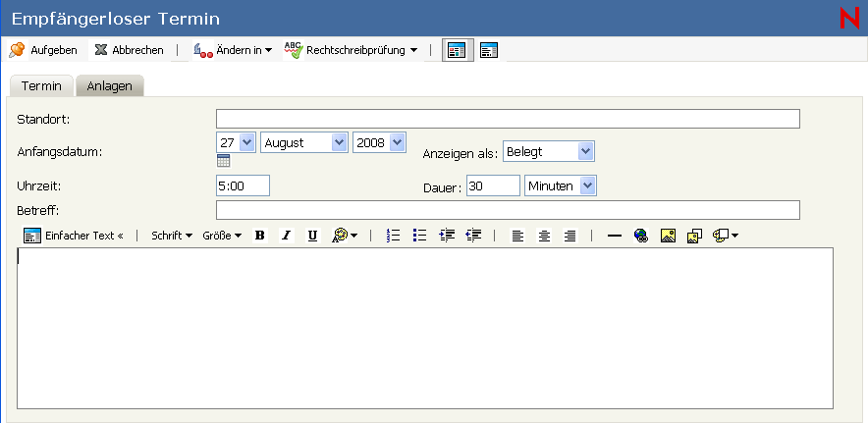Center align text
The width and height of the screenshot is (868, 423).
tap(544, 236)
